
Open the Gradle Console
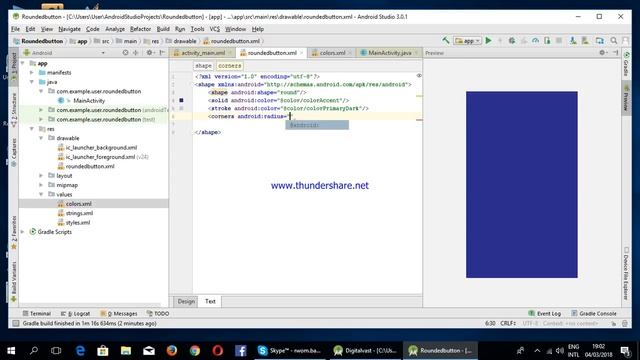coord(593,313)
